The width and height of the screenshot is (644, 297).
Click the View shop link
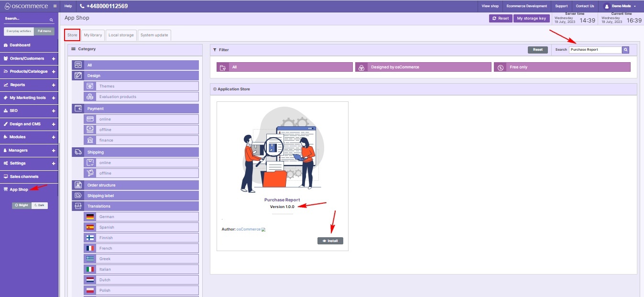pyautogui.click(x=490, y=6)
